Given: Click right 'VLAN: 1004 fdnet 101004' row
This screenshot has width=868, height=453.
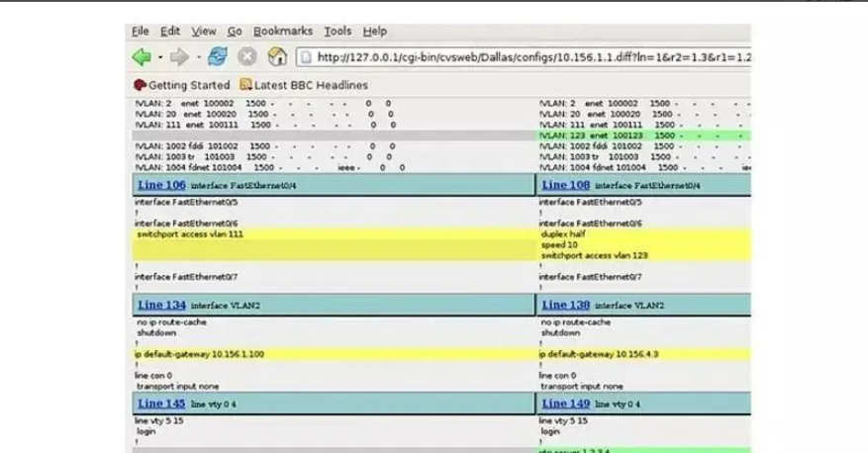Looking at the screenshot, I should pyautogui.click(x=644, y=167).
